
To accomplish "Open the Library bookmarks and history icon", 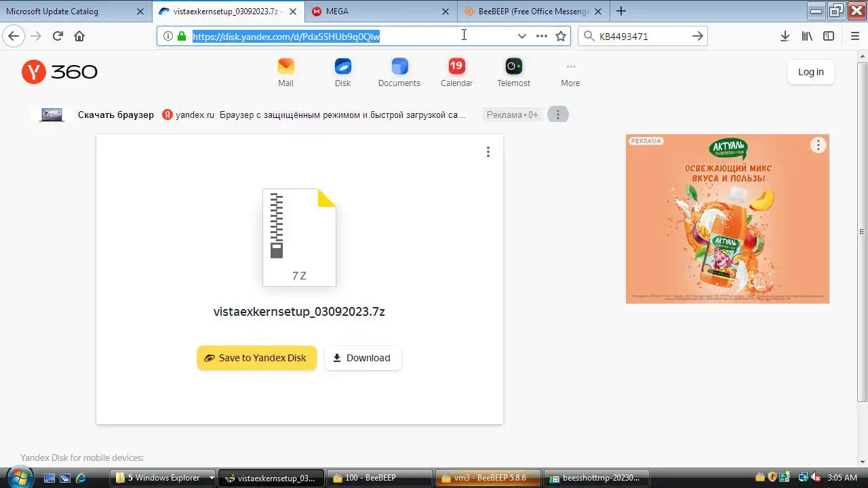I will pos(807,37).
